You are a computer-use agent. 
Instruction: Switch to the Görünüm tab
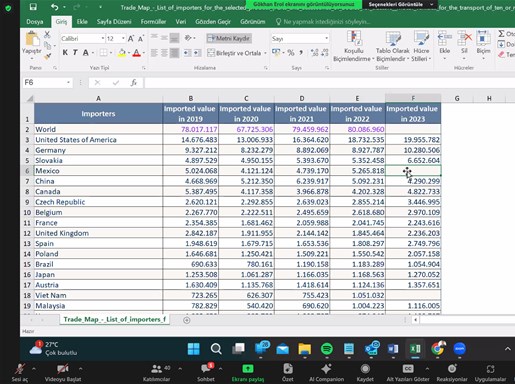(253, 22)
